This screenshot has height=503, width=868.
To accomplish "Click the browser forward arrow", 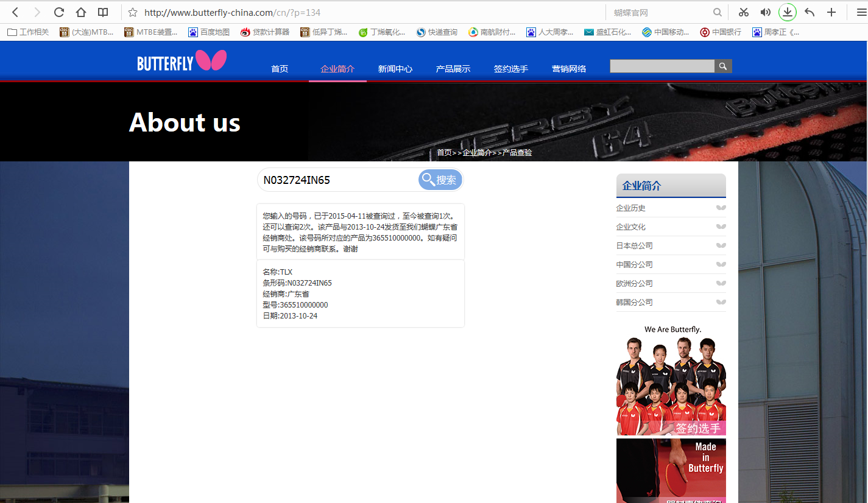I will (x=37, y=12).
